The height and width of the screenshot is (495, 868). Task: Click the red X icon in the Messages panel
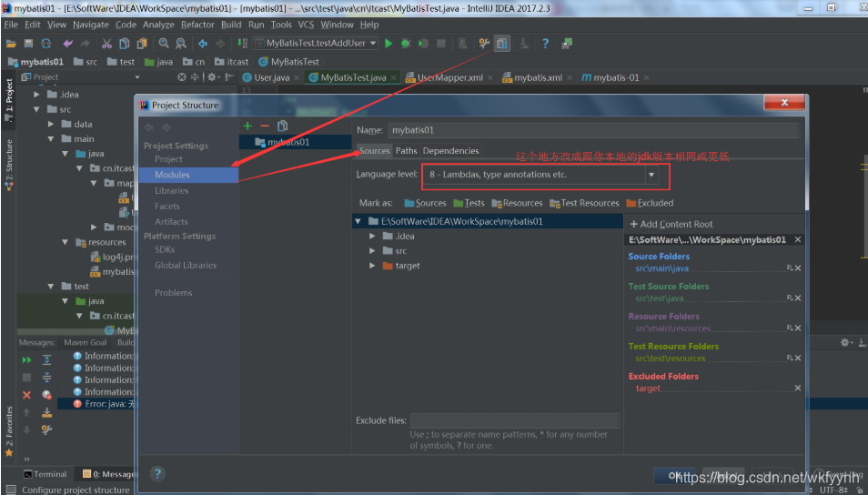26,395
